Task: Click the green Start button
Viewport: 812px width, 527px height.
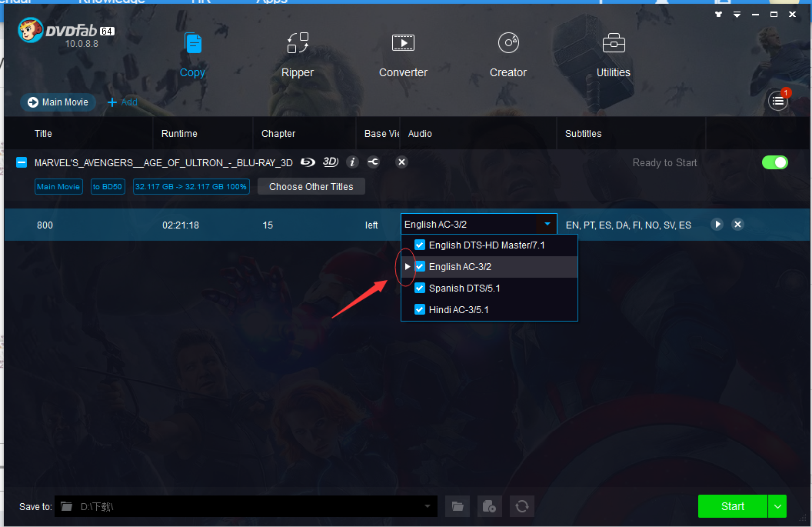Action: [x=732, y=506]
